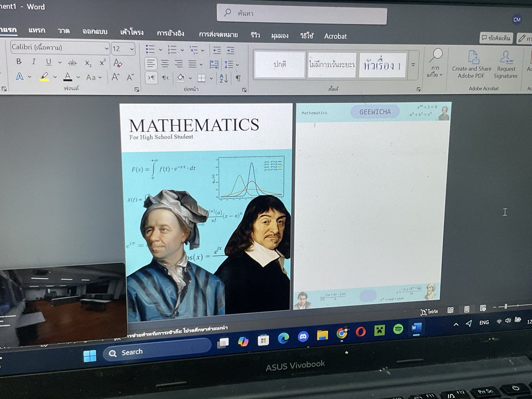Open the font color dropdown arrow
This screenshot has width=532, height=399.
78,78
